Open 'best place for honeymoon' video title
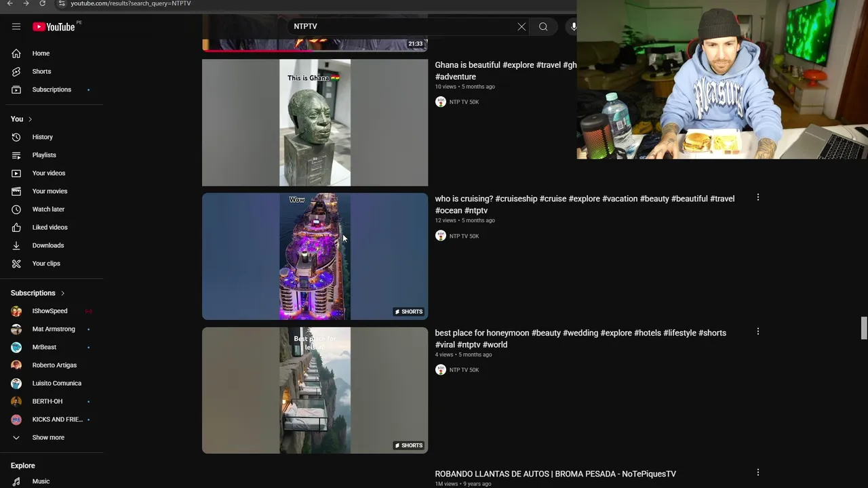The width and height of the screenshot is (868, 488). tap(580, 339)
